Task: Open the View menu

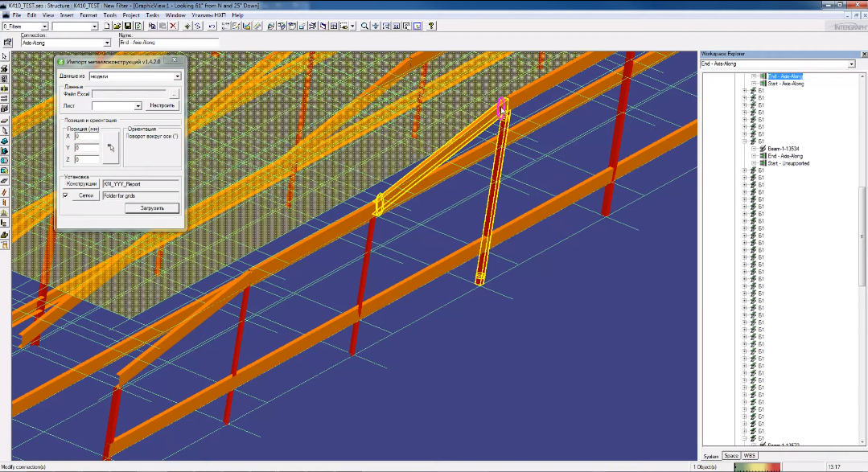Action: (48, 15)
